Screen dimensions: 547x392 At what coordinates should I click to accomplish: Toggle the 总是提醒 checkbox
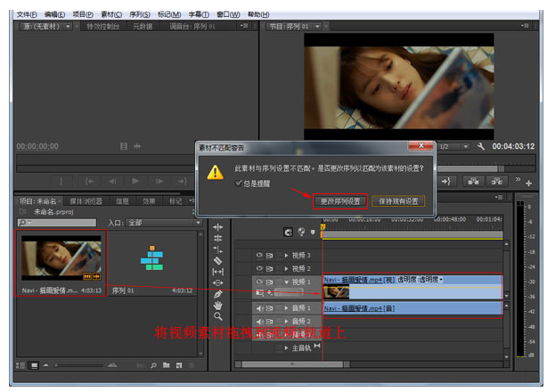pos(238,183)
